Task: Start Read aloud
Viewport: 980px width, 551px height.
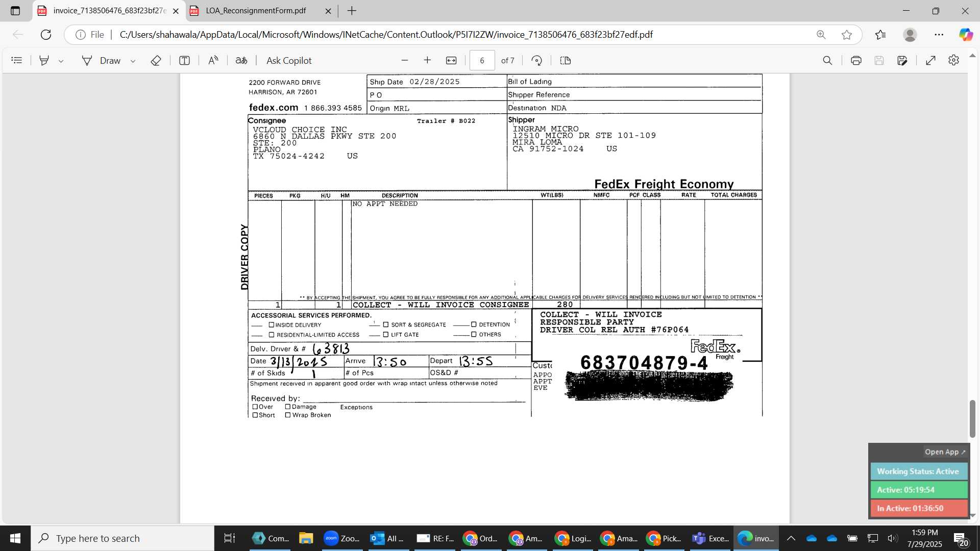Action: [x=213, y=60]
